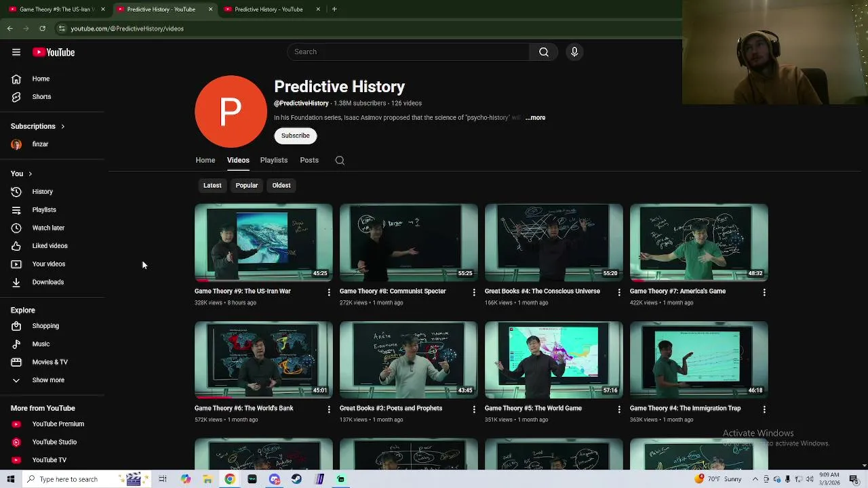Click the YouTube search input field

[408, 52]
